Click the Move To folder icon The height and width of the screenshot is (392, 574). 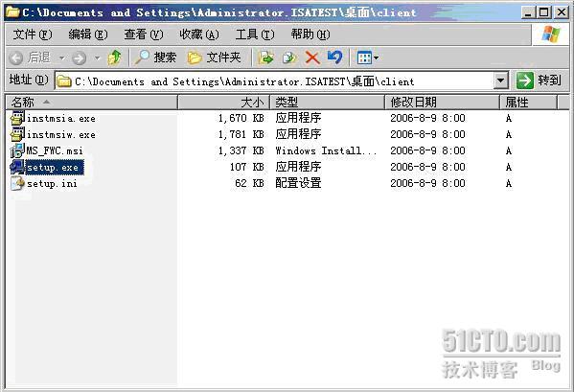point(266,58)
